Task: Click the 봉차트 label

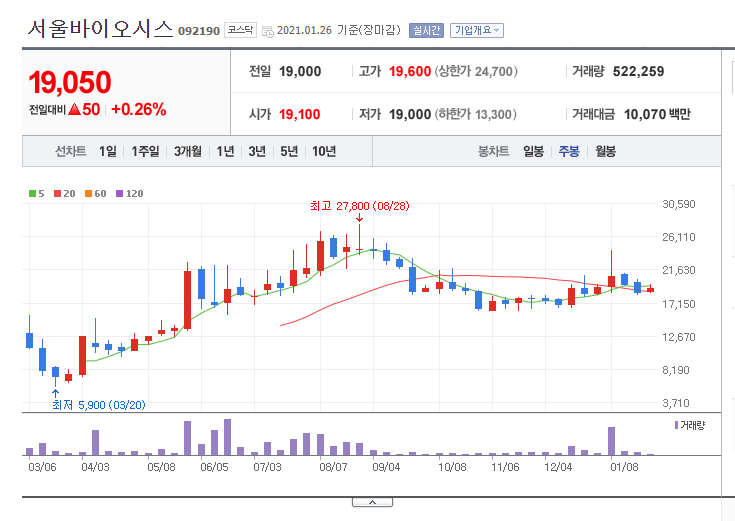Action: point(494,151)
